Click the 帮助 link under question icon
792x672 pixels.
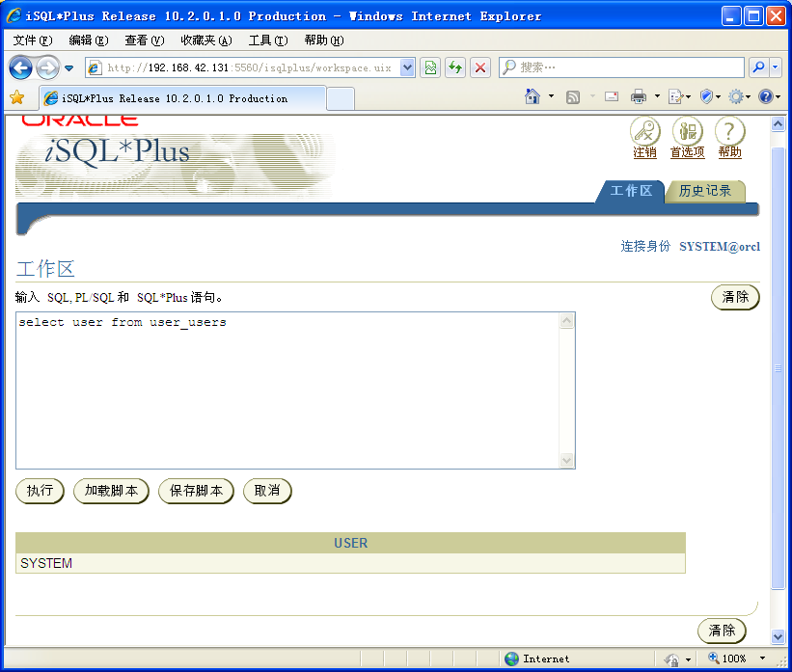[x=730, y=152]
